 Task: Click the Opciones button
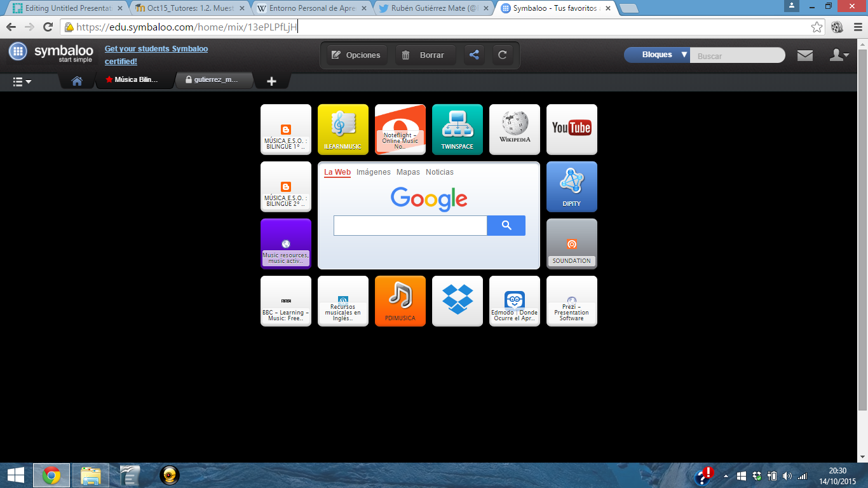[356, 55]
